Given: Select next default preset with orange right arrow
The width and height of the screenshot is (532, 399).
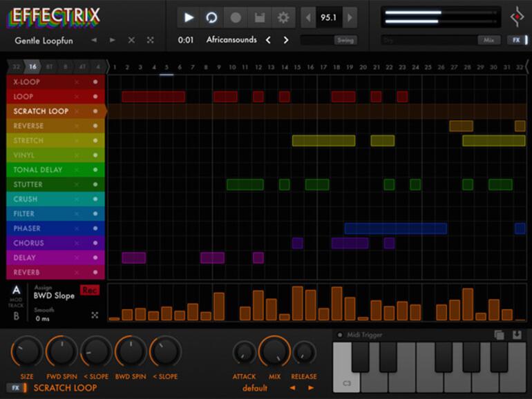Looking at the screenshot, I should [x=311, y=388].
